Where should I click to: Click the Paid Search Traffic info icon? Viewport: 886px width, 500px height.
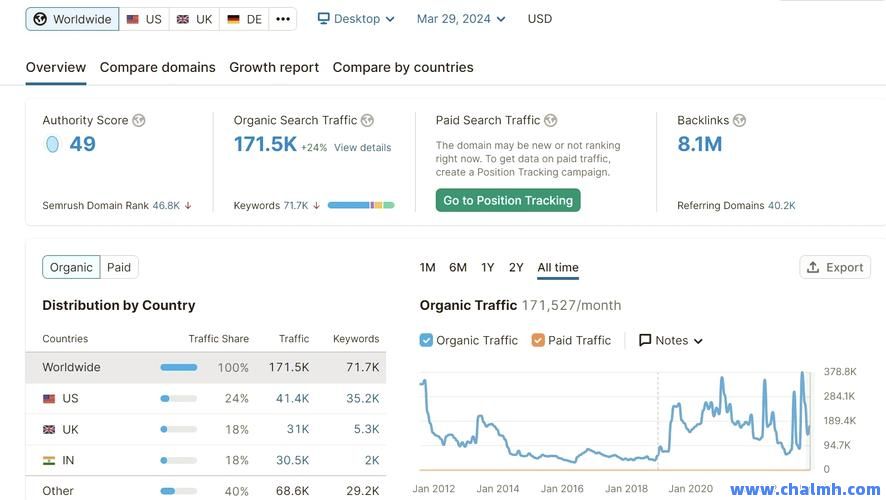coord(551,120)
